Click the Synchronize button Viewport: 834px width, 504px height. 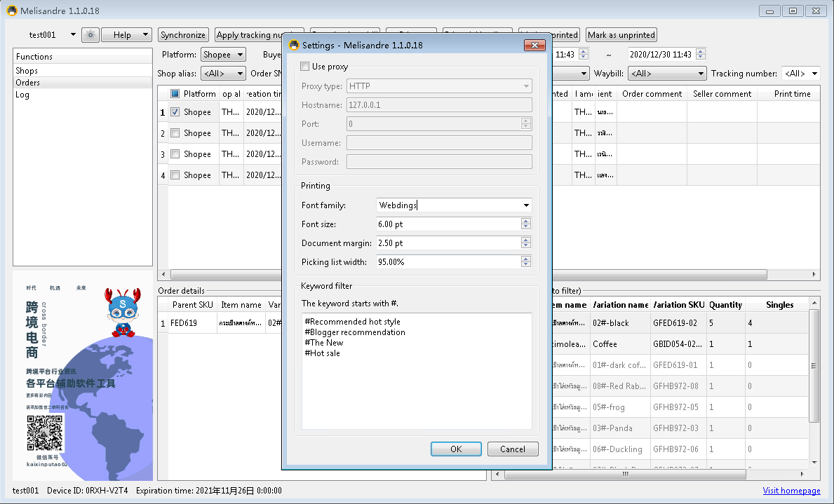pos(183,35)
